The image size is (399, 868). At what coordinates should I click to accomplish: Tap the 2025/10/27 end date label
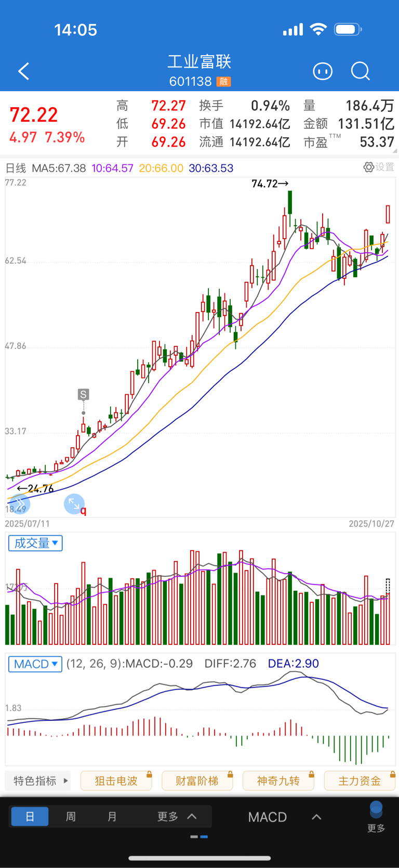coord(371,524)
